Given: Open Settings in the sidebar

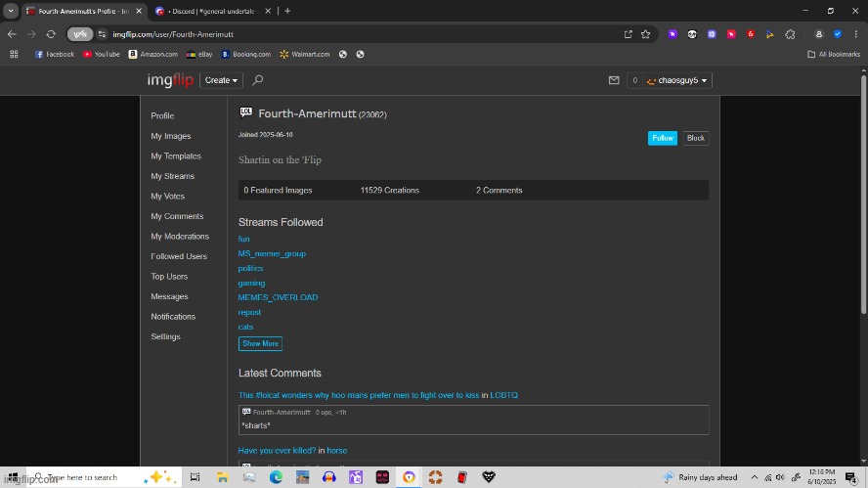Looking at the screenshot, I should tap(165, 336).
